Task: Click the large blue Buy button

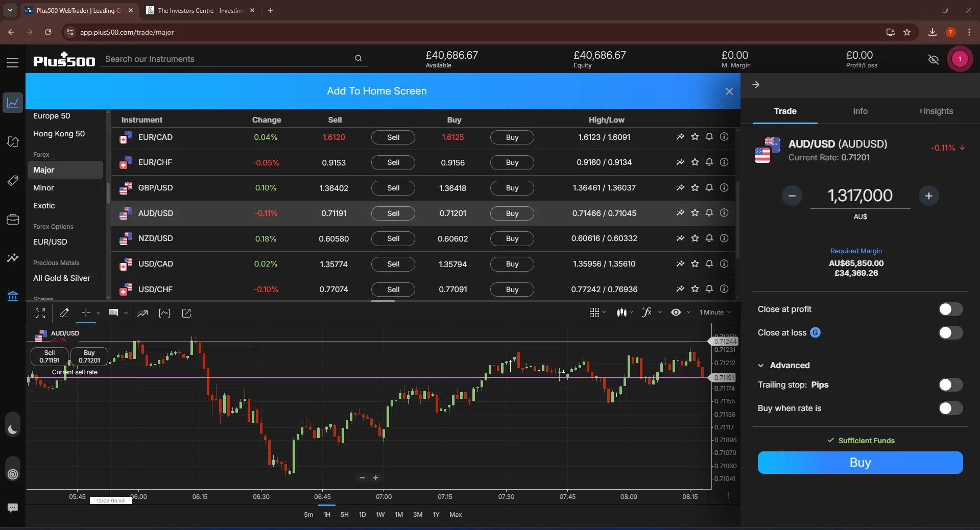Action: (860, 463)
